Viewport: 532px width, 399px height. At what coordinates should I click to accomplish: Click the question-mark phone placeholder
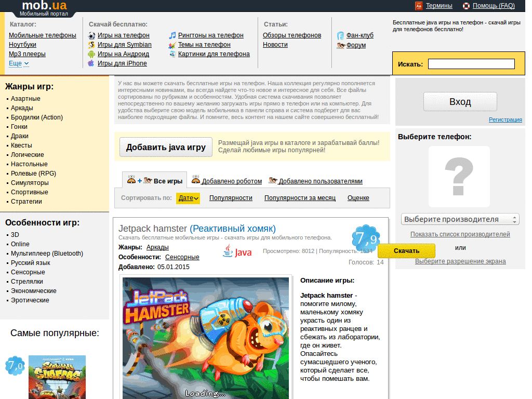[459, 177]
